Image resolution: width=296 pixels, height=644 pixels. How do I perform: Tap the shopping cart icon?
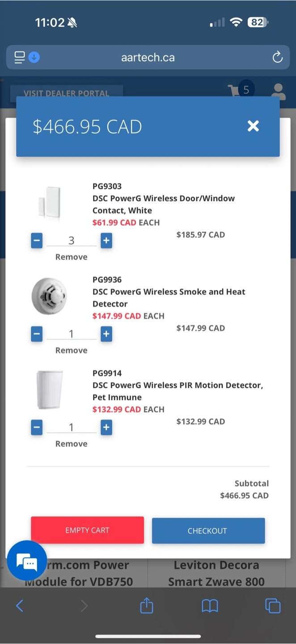click(235, 90)
